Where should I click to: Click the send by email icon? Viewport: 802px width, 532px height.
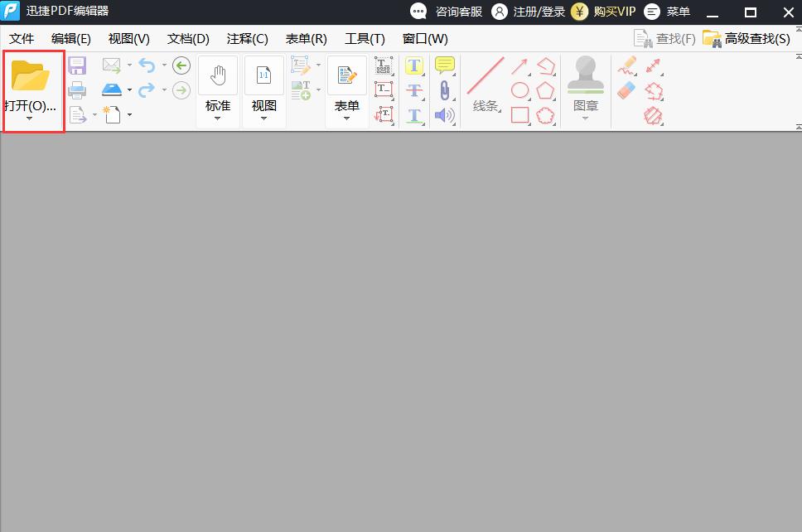pyautogui.click(x=112, y=65)
